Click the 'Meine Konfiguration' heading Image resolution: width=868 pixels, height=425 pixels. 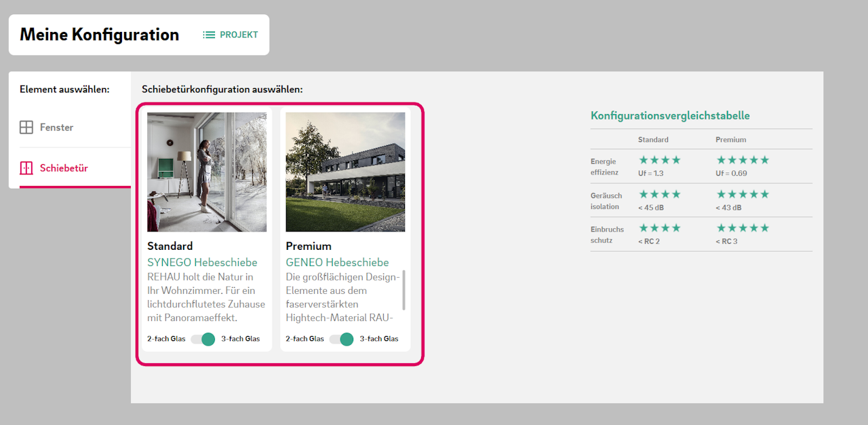(x=99, y=35)
